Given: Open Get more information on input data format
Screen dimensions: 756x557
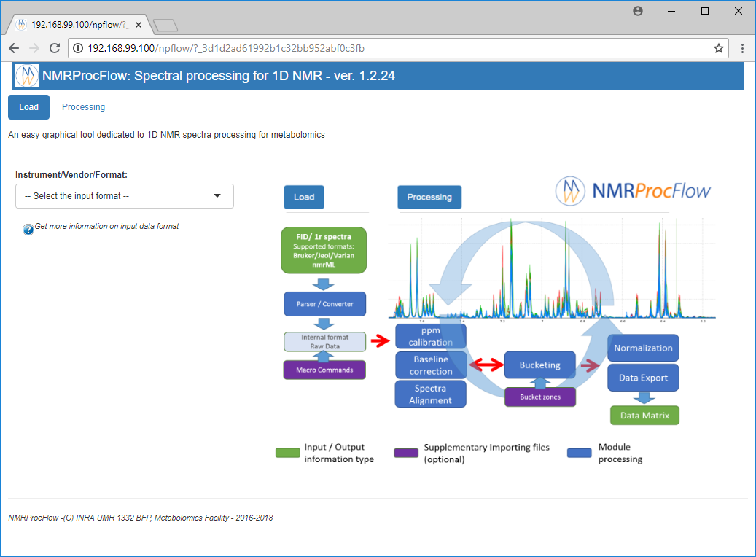Looking at the screenshot, I should click(106, 226).
